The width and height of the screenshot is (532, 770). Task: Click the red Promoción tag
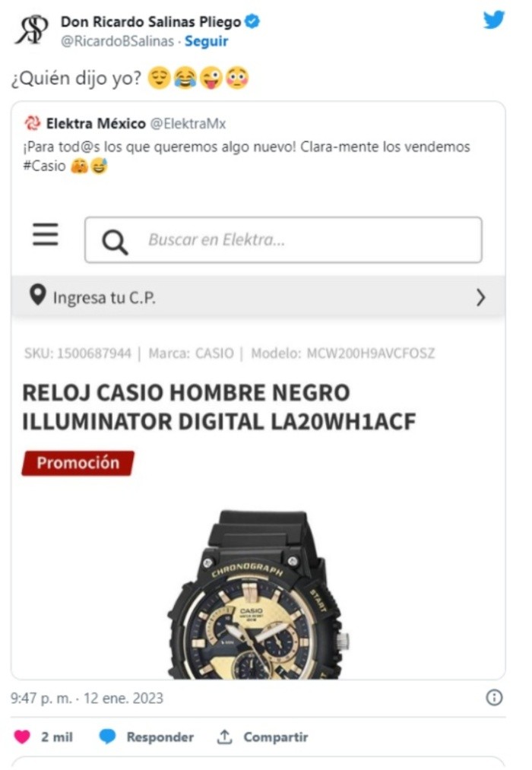click(78, 463)
